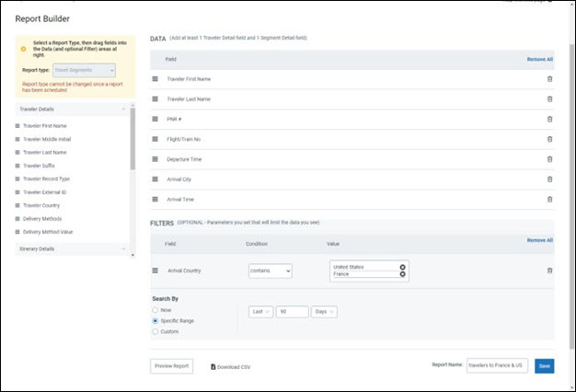
Task: Remove France from filter values
Action: 402,274
